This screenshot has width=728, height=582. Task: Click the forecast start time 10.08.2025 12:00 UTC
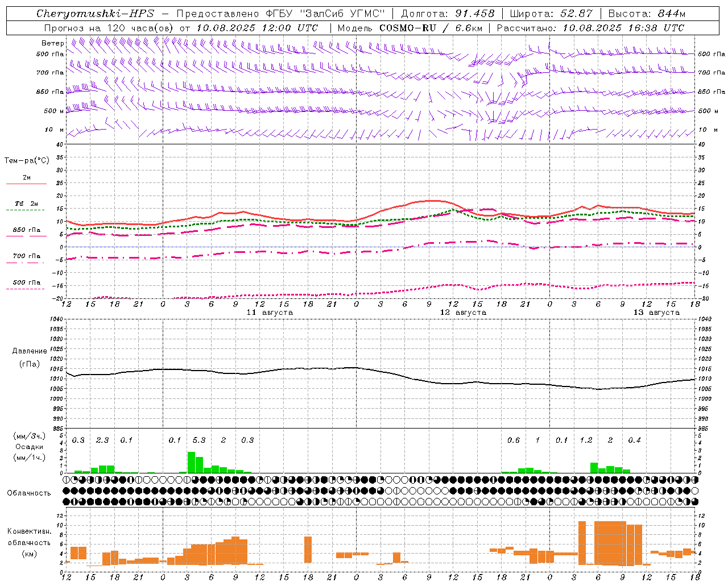[x=257, y=28]
